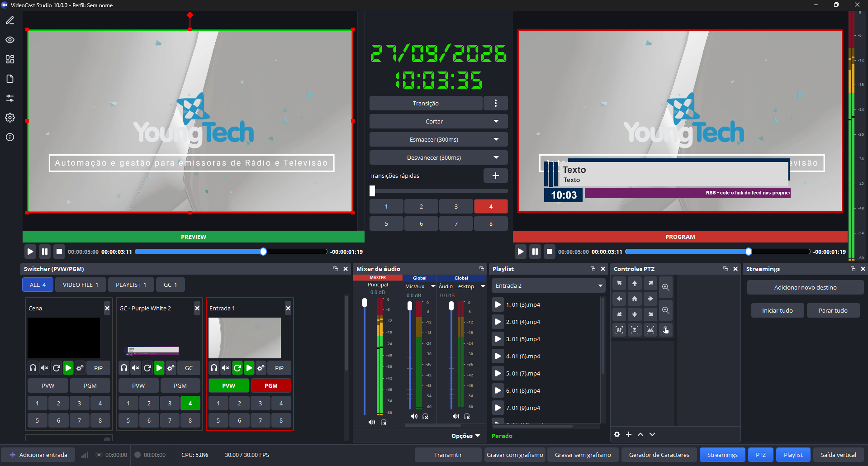
Task: Open the document file icon in sidebar
Action: (x=10, y=79)
